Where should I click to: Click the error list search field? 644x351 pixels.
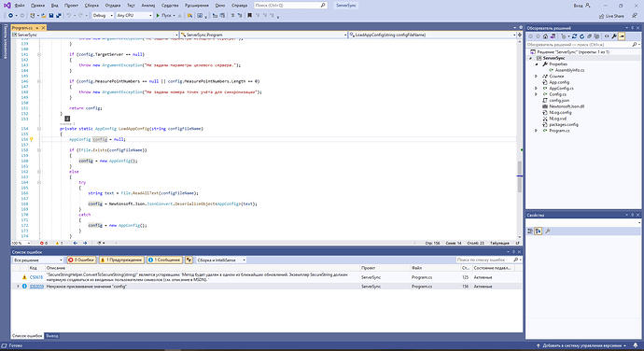(x=488, y=260)
